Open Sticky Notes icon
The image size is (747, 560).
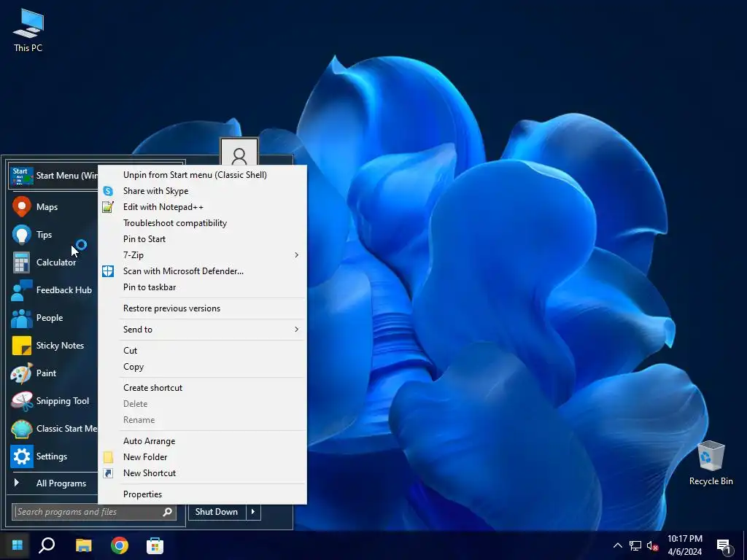[x=21, y=346]
